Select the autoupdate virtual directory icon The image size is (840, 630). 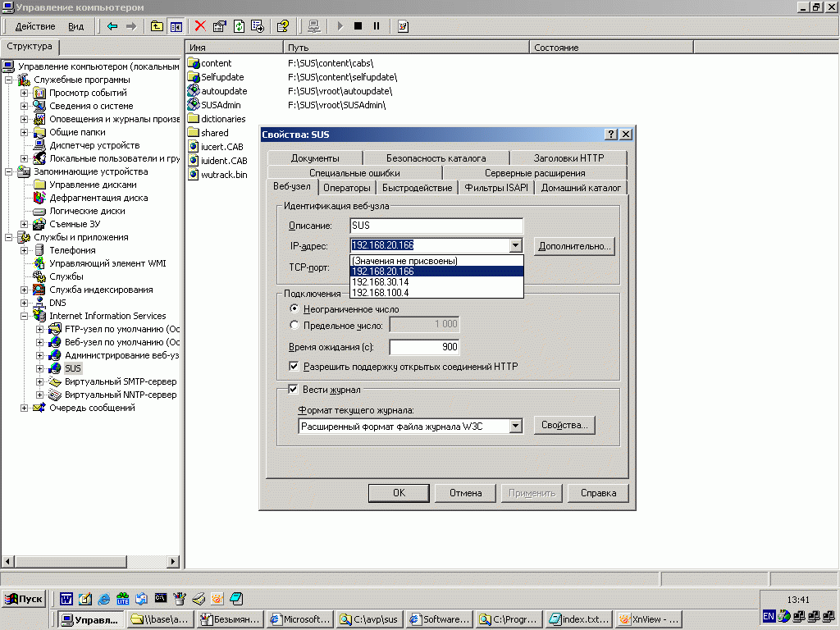pyautogui.click(x=194, y=91)
